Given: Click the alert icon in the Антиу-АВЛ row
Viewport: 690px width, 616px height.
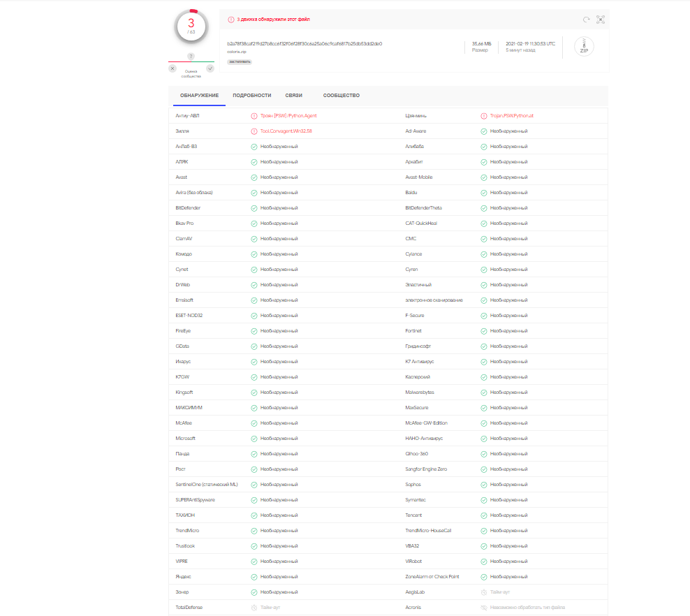Looking at the screenshot, I should tap(254, 116).
